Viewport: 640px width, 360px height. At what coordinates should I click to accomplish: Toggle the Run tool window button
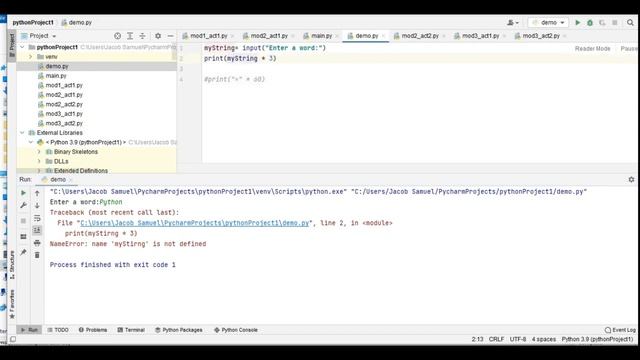click(29, 330)
